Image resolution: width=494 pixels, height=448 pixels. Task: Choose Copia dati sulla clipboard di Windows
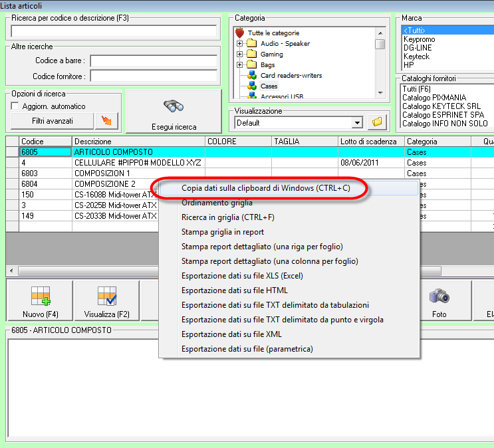[289, 188]
